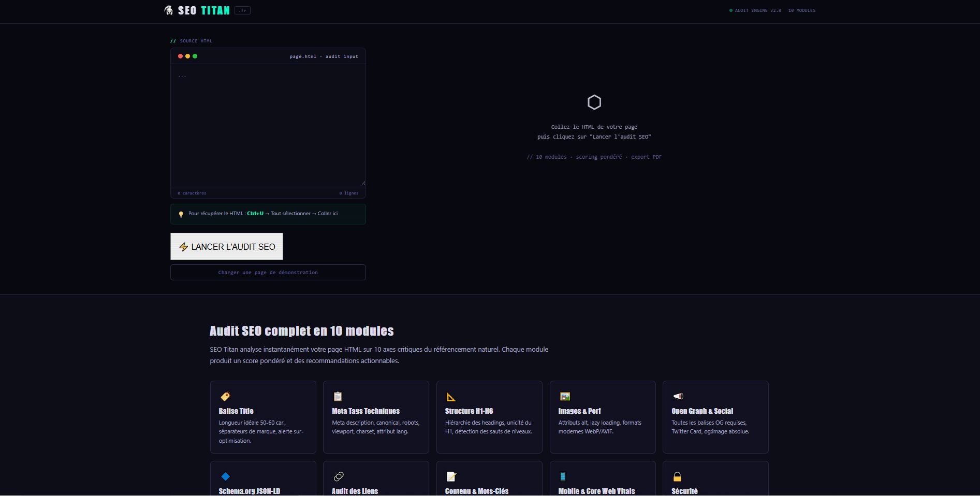Image resolution: width=980 pixels, height=496 pixels.
Task: Click the Meta Tags Techniques clipboard icon
Action: click(338, 397)
